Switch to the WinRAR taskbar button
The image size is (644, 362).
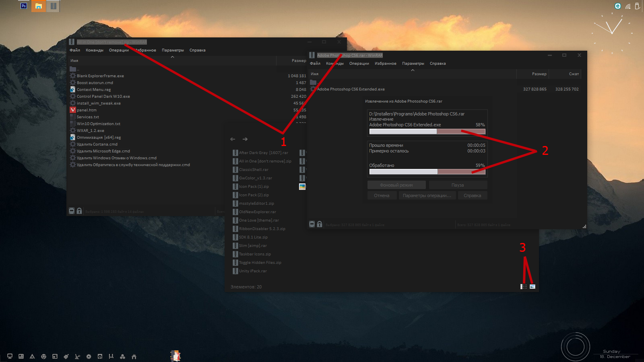(x=53, y=6)
